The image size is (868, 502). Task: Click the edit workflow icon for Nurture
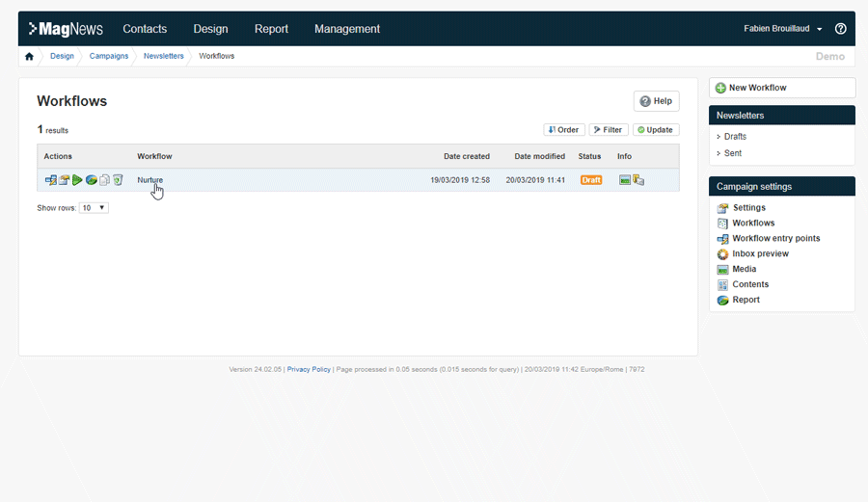point(50,180)
